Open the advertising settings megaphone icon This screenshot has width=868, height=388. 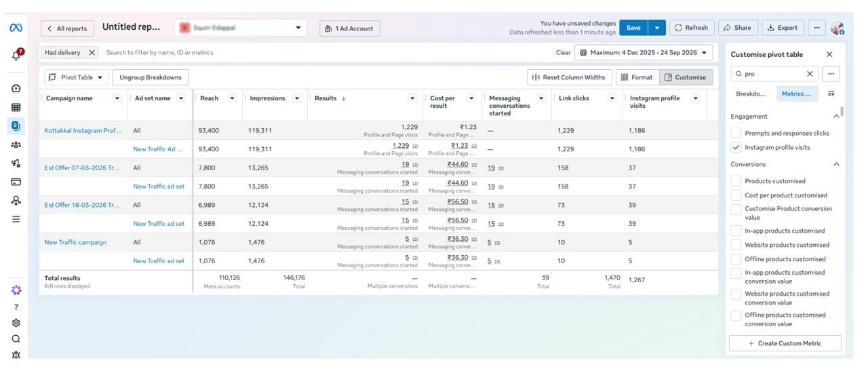point(16,163)
